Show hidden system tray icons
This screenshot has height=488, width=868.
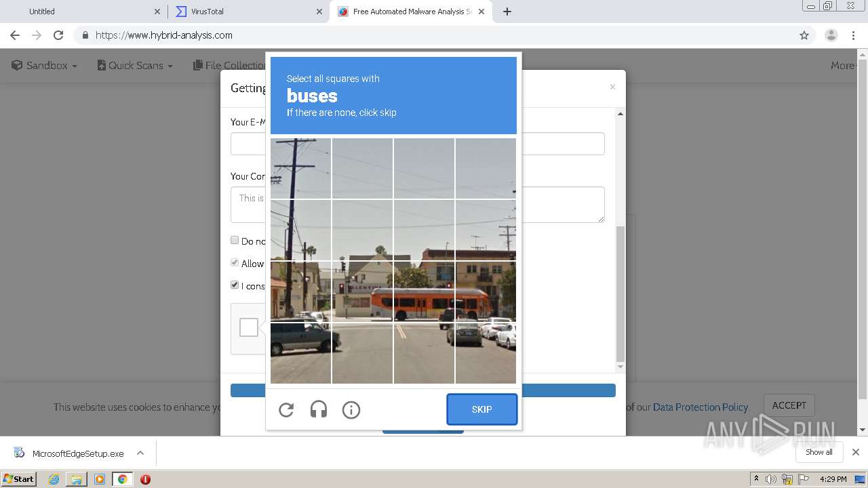tap(757, 479)
